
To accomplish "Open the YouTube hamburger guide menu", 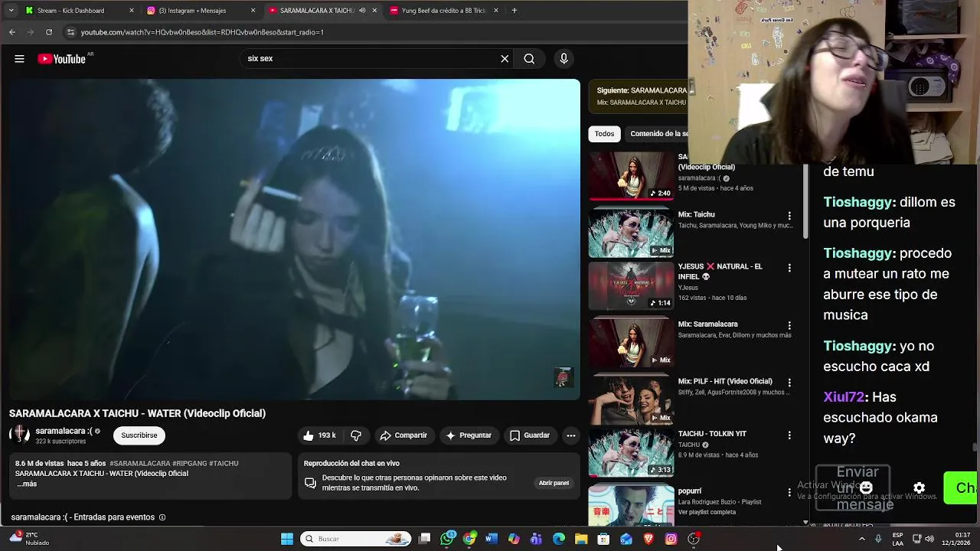I will coord(19,59).
